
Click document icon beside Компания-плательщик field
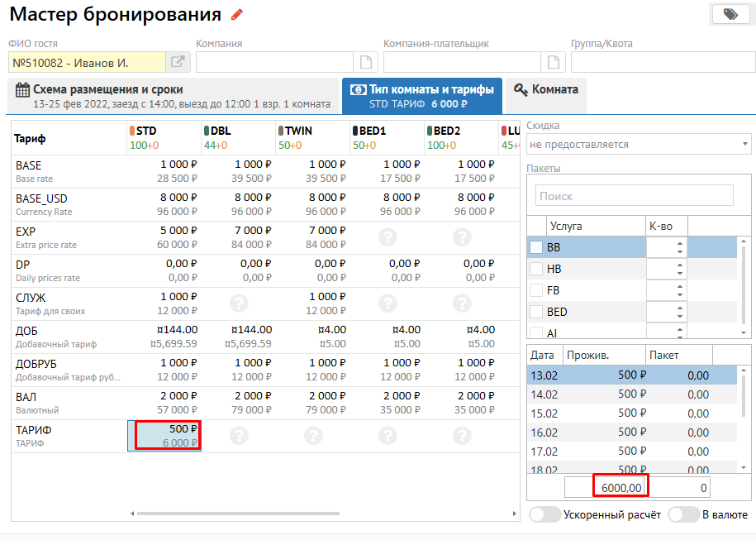[553, 62]
